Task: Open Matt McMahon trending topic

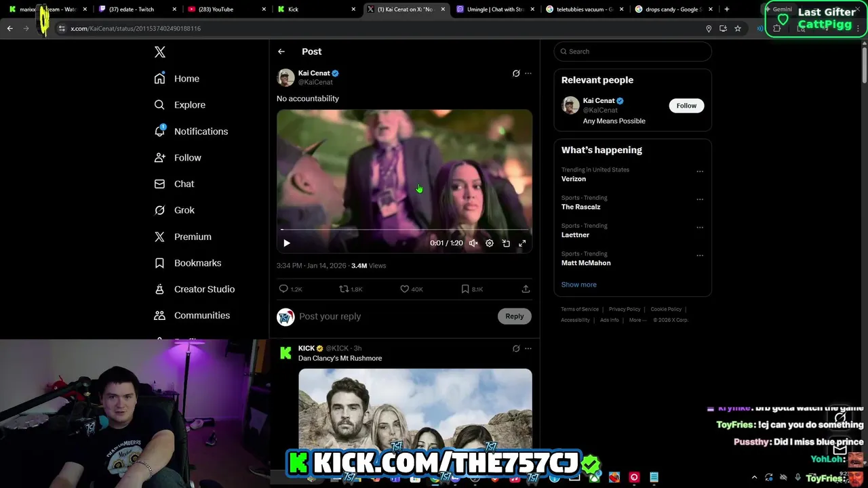Action: 586,263
